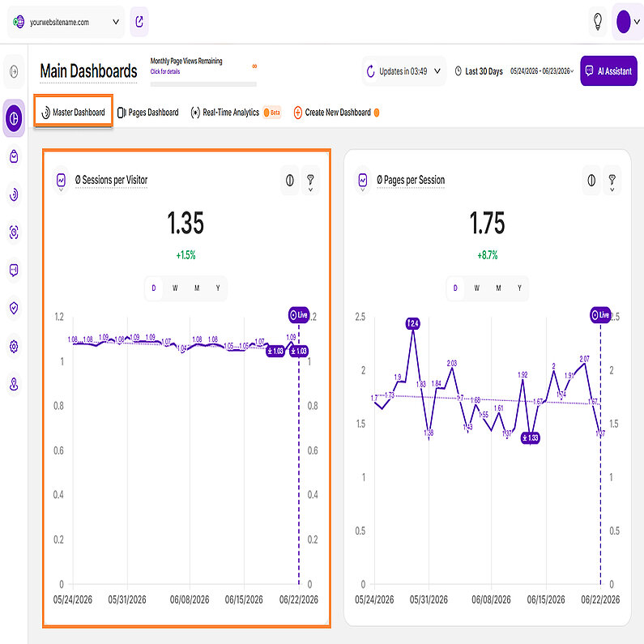Click Live marker on Pages per Session chart
Viewport: 644px width, 644px height.
[600, 315]
